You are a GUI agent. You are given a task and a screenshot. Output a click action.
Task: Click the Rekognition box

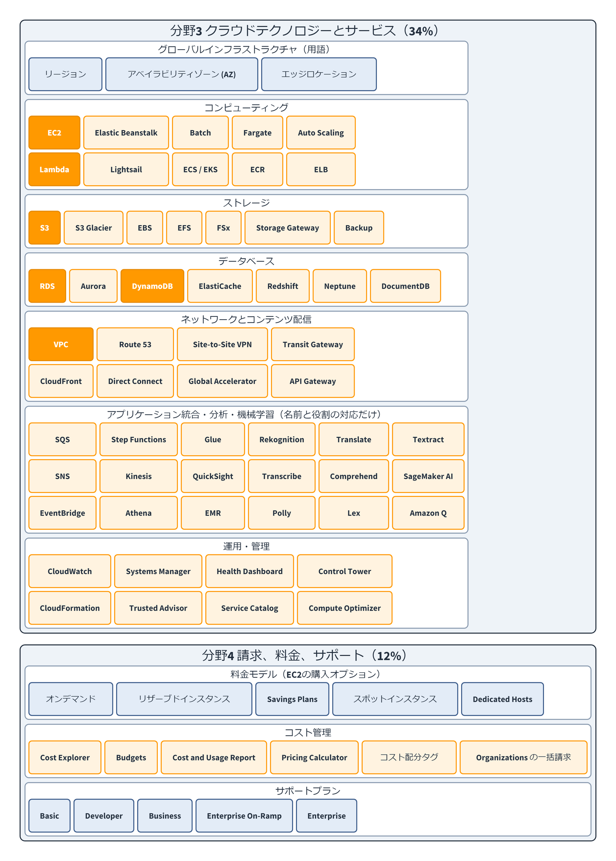(281, 439)
